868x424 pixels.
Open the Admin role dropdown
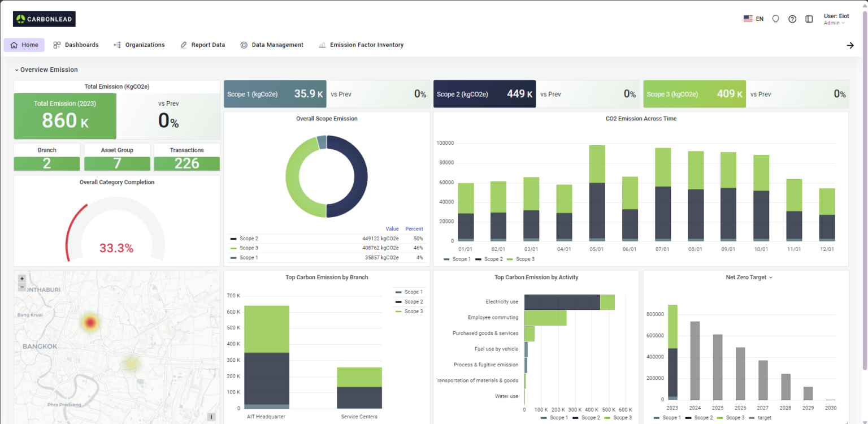(835, 22)
